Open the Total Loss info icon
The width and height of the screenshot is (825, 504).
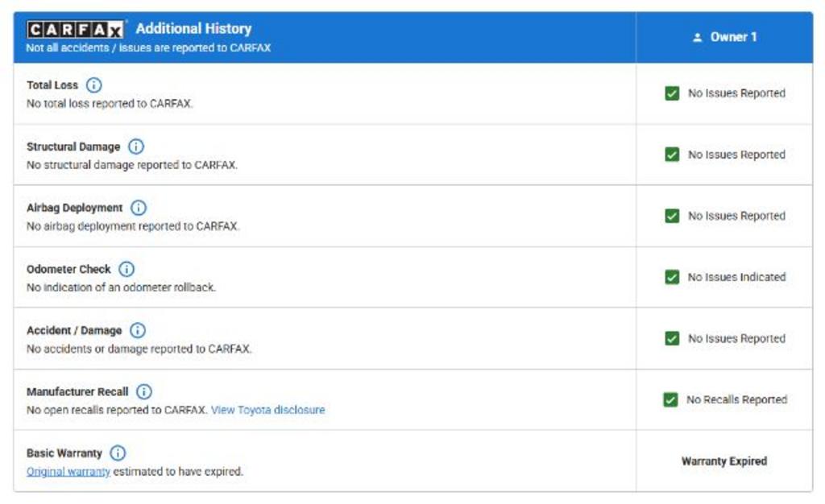(x=94, y=85)
